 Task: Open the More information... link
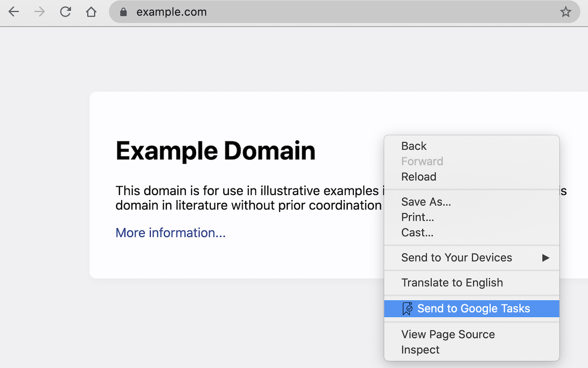(x=170, y=233)
